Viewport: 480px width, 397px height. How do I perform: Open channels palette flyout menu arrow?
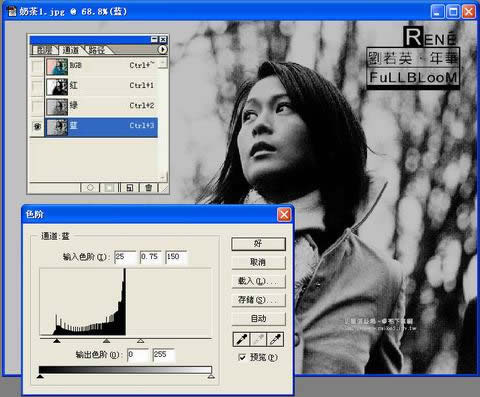tap(162, 50)
